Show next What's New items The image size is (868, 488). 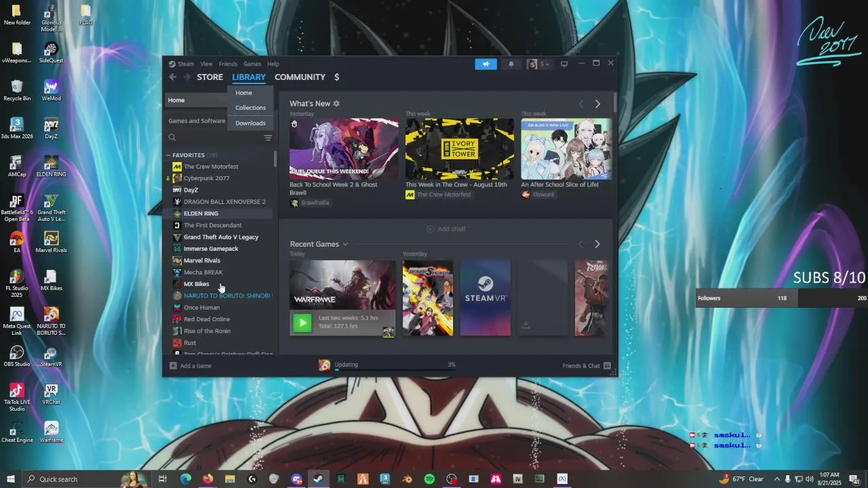point(597,104)
